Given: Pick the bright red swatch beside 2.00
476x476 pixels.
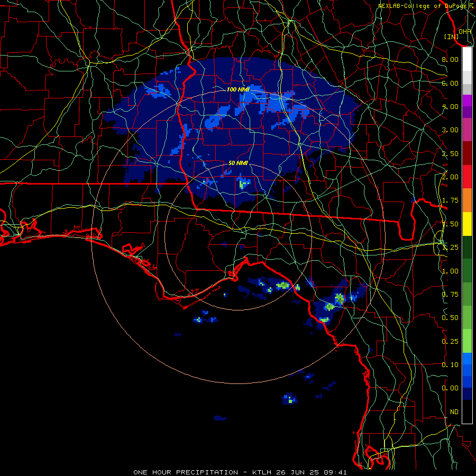Looking at the screenshot, I should click(467, 177).
